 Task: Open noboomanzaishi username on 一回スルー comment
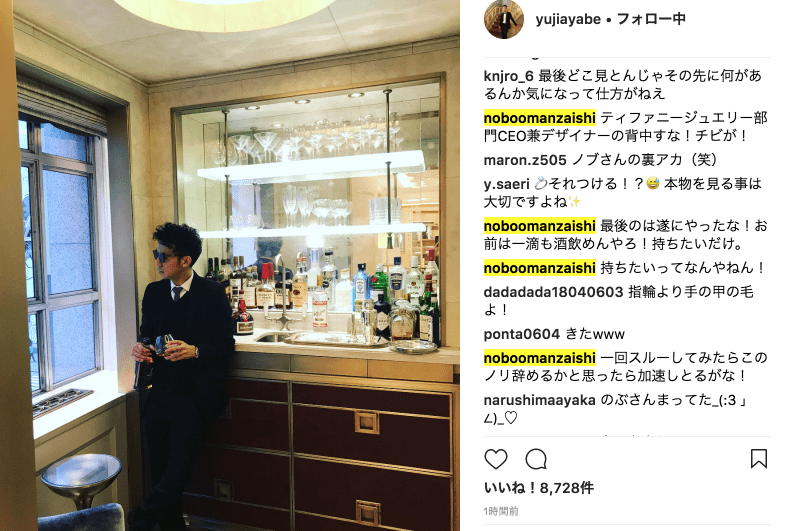coord(539,358)
